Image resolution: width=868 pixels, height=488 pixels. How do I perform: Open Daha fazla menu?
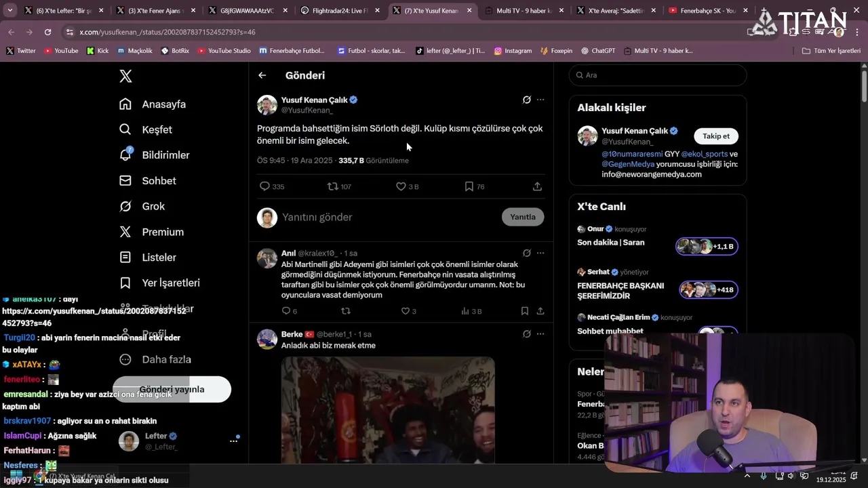click(155, 359)
